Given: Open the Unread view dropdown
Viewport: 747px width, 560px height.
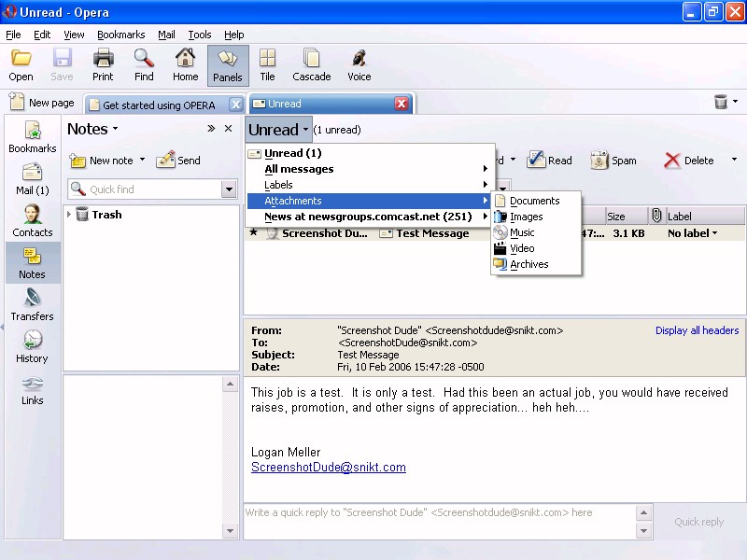Looking at the screenshot, I should point(278,130).
